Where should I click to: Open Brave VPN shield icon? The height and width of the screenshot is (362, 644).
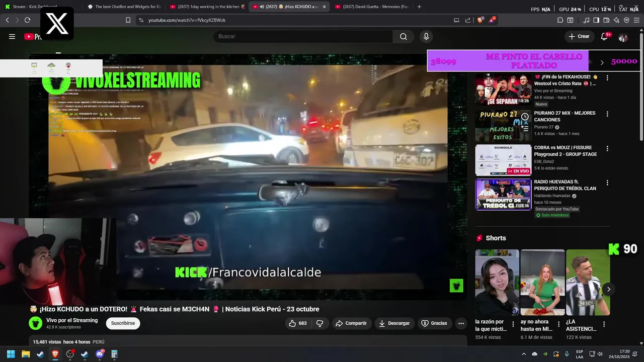(x=626, y=20)
